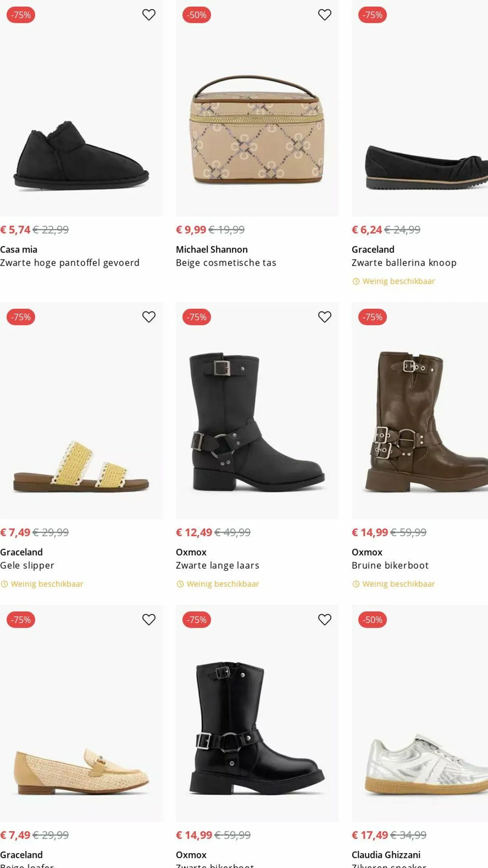Click Oxmox Zwarte lange laars title

point(217,565)
